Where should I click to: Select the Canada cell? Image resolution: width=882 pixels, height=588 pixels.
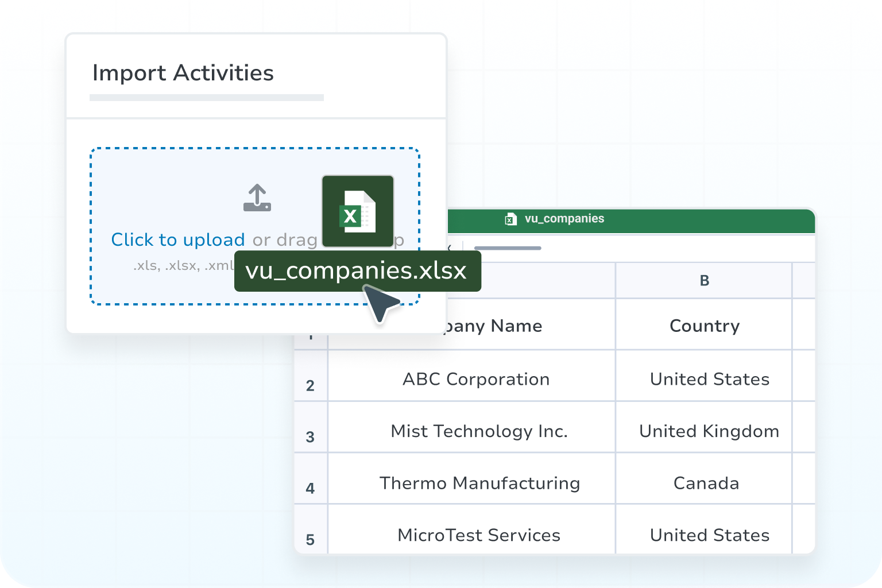[x=706, y=483]
